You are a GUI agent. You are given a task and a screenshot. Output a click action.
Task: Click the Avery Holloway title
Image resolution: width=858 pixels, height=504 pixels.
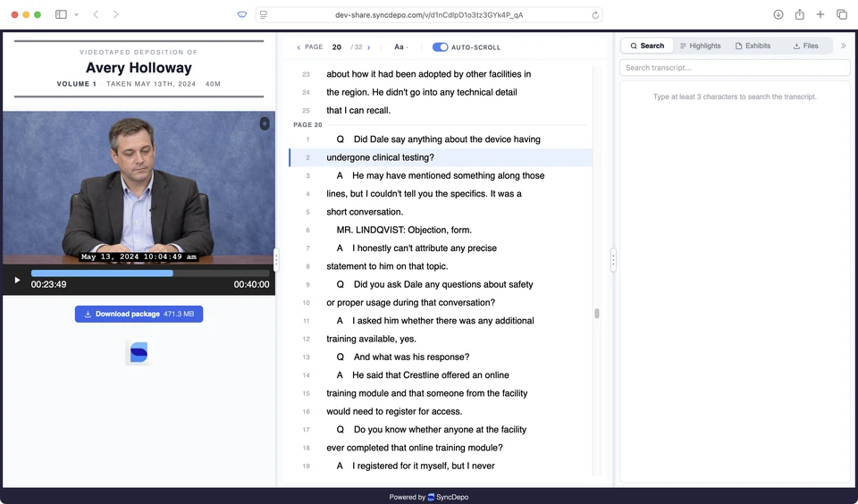(x=139, y=68)
